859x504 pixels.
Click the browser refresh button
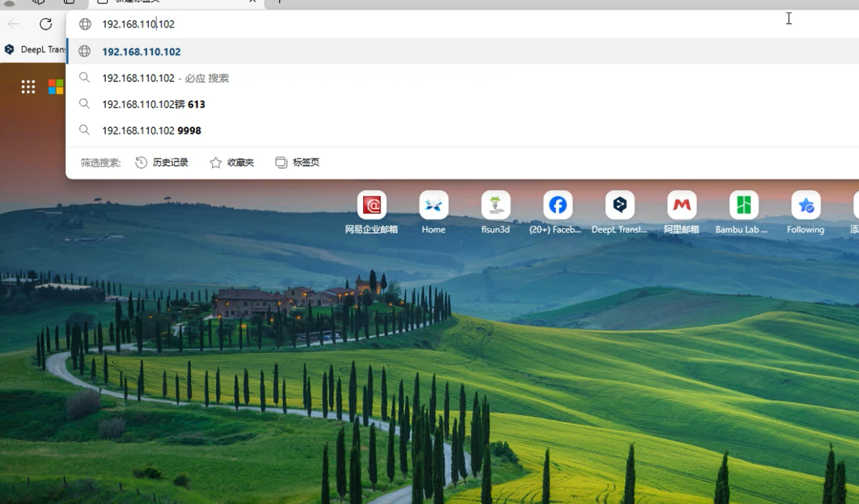pos(45,24)
